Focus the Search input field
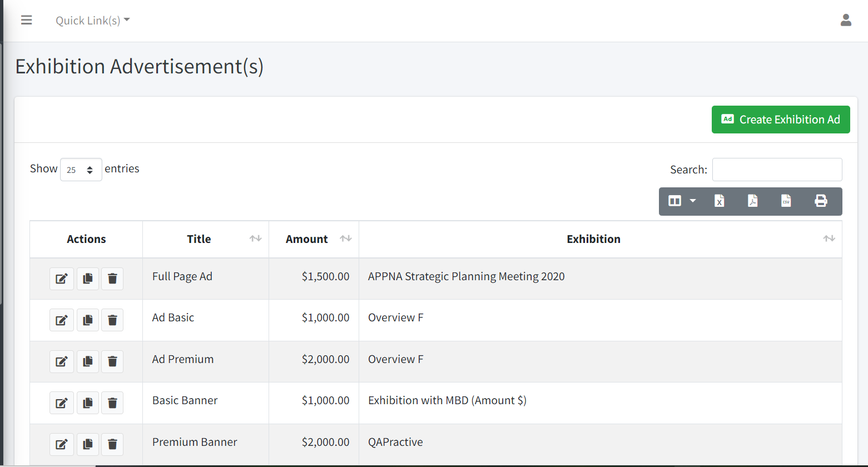 (777, 170)
